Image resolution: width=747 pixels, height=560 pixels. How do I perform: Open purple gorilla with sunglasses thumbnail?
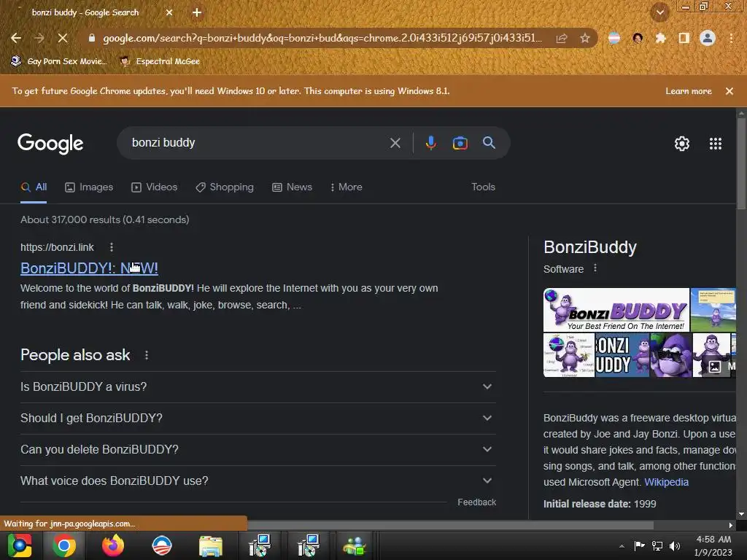coord(671,355)
